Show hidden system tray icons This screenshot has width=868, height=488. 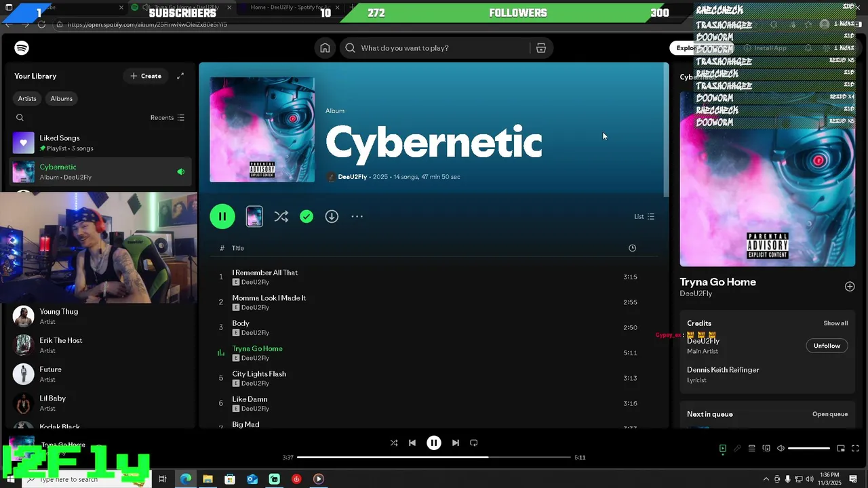(x=766, y=479)
